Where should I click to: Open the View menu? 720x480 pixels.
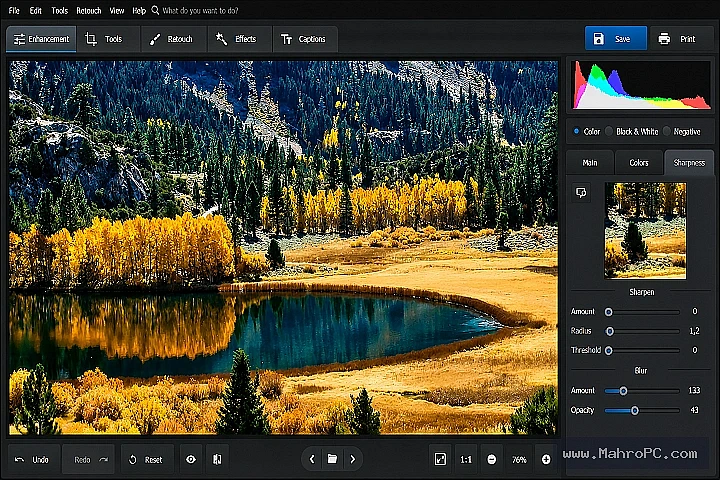click(x=117, y=10)
